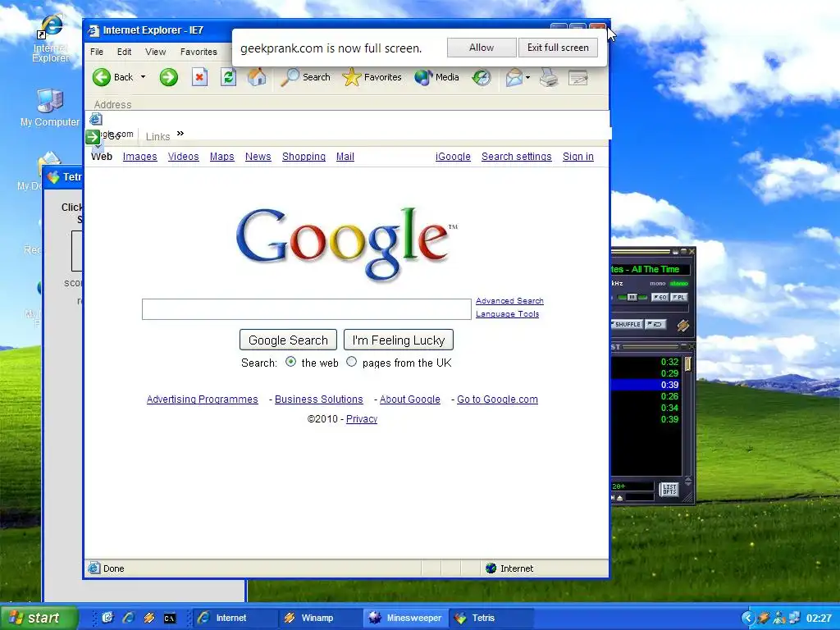Click the Winamp balance slider

pyautogui.click(x=632, y=297)
